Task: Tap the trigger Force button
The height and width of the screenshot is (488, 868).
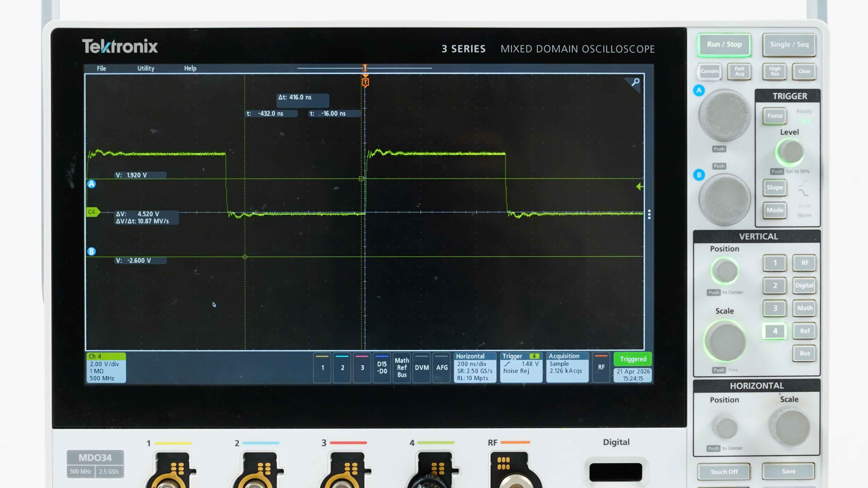Action: [x=775, y=116]
